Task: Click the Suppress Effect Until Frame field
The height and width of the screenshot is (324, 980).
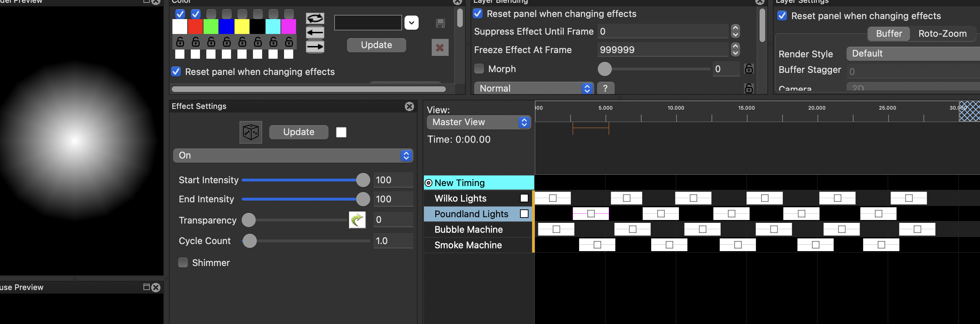Action: click(663, 31)
